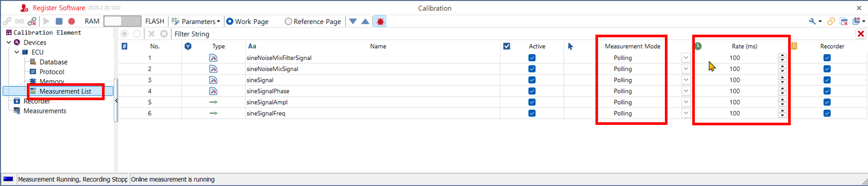Viewport: 868px width, 186px height.
Task: Stop measurement with the blue square button
Action: click(59, 21)
